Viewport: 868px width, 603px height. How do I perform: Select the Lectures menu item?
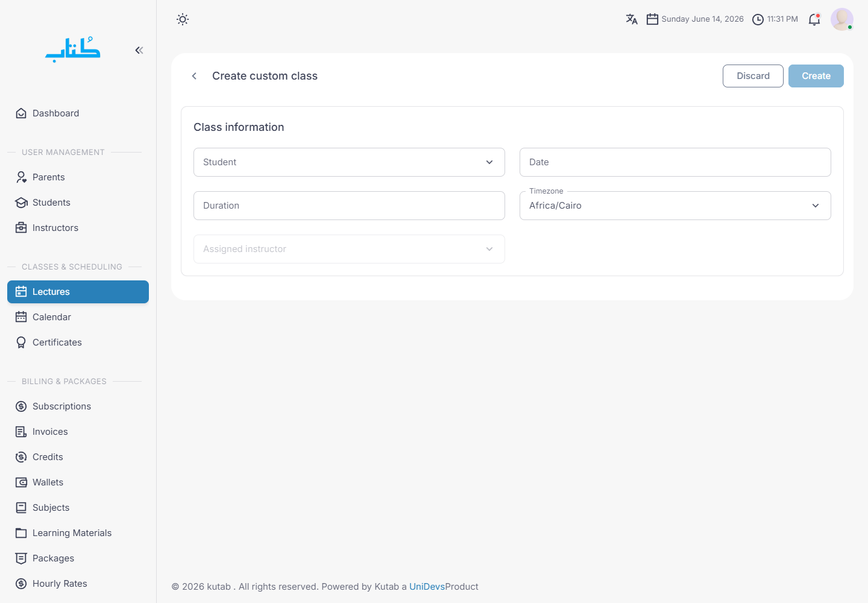78,292
